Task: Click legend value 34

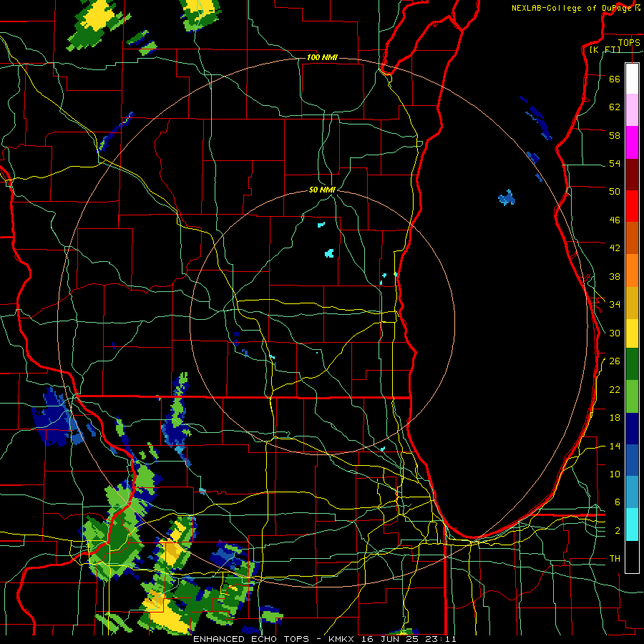Action: [615, 305]
